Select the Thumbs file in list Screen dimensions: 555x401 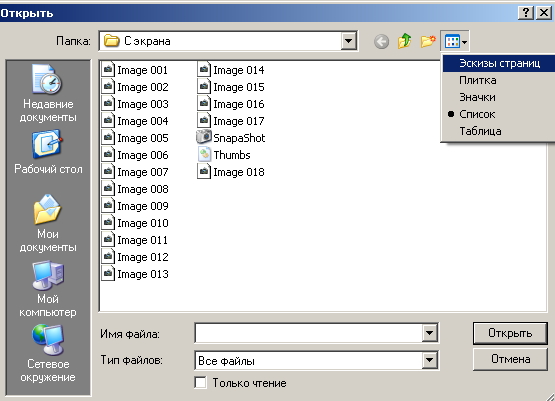point(224,155)
